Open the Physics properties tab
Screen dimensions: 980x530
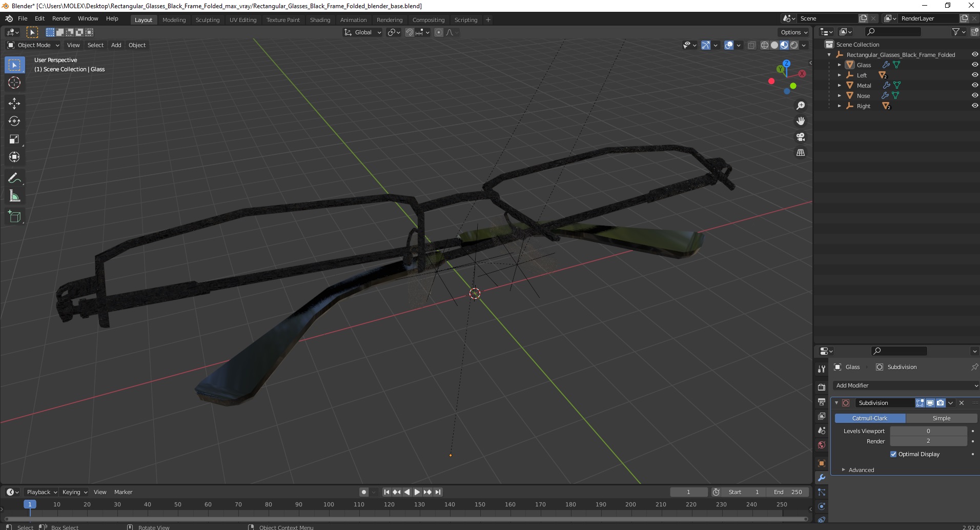822,506
